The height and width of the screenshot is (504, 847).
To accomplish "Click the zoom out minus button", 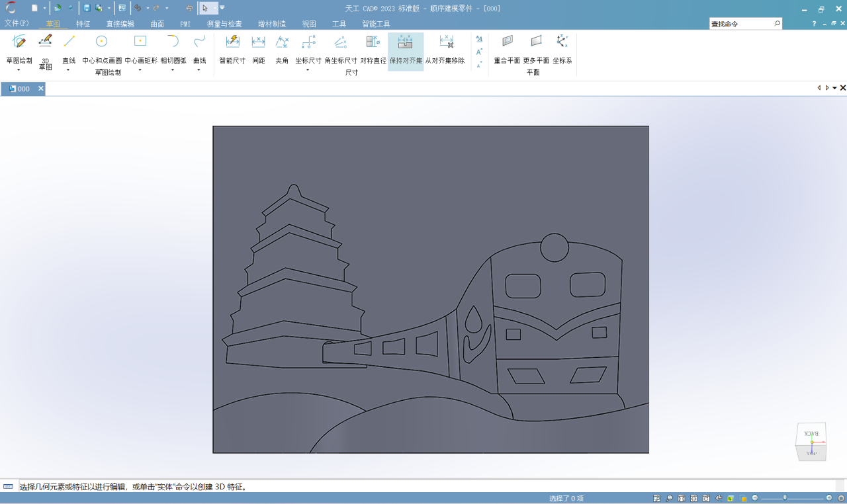I will (755, 498).
